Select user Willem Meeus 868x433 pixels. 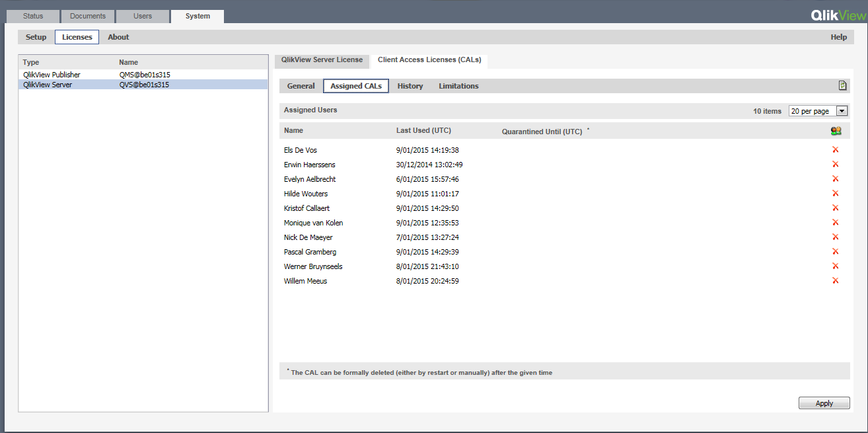point(305,281)
